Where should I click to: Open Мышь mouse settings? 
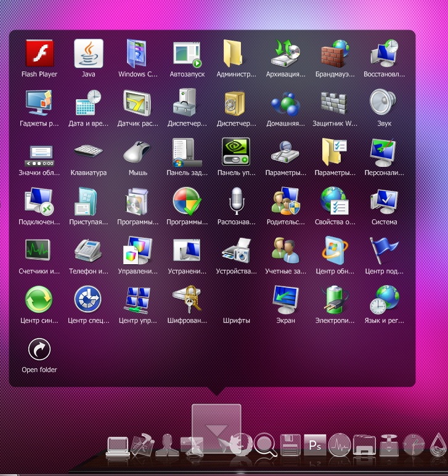click(x=137, y=153)
